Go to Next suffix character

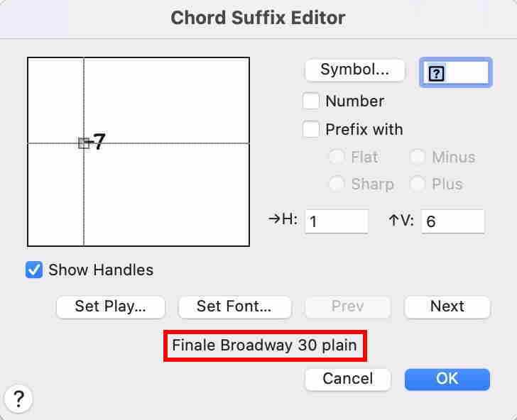coord(447,306)
